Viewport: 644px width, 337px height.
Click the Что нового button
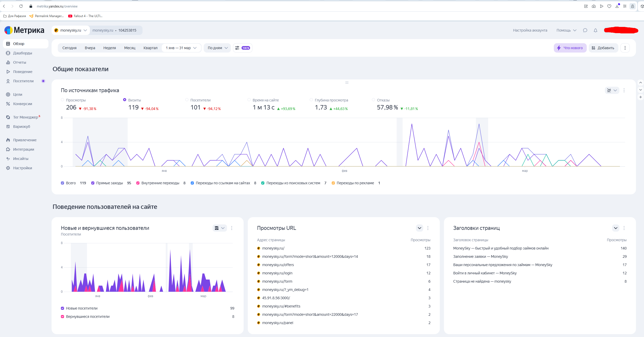570,48
